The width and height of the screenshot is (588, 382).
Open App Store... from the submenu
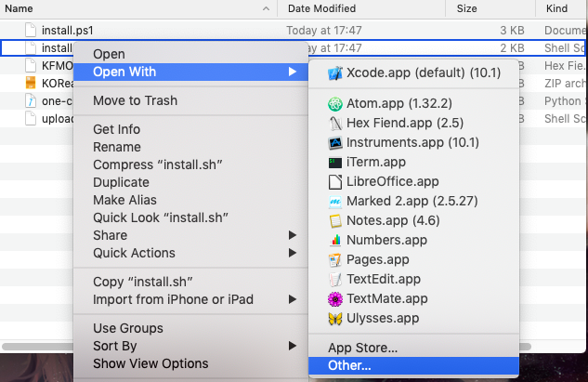click(x=362, y=348)
